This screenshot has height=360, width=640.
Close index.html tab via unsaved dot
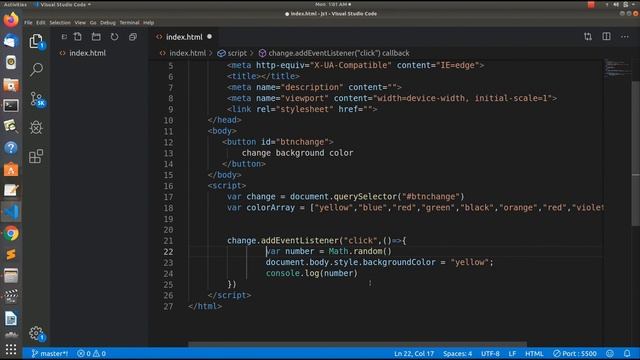click(209, 37)
